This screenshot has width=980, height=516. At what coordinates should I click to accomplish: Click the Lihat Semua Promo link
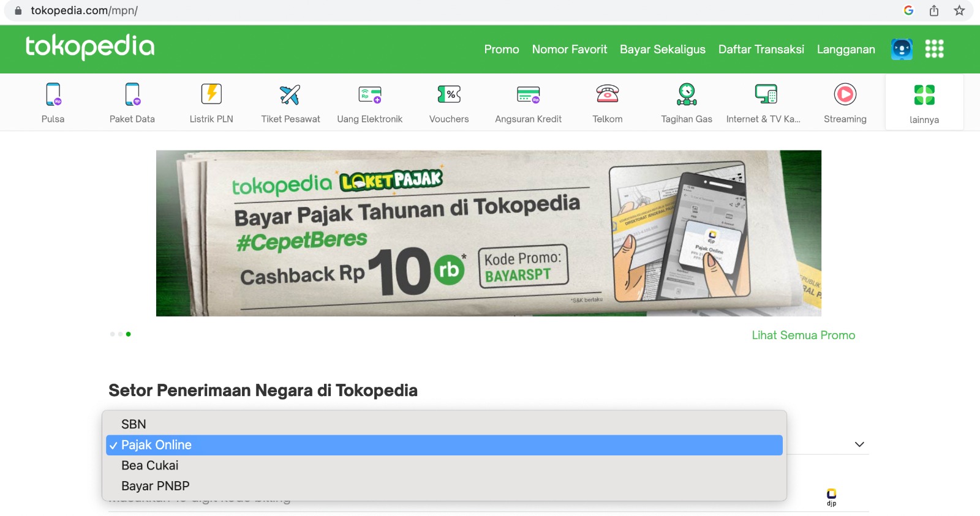[804, 335]
